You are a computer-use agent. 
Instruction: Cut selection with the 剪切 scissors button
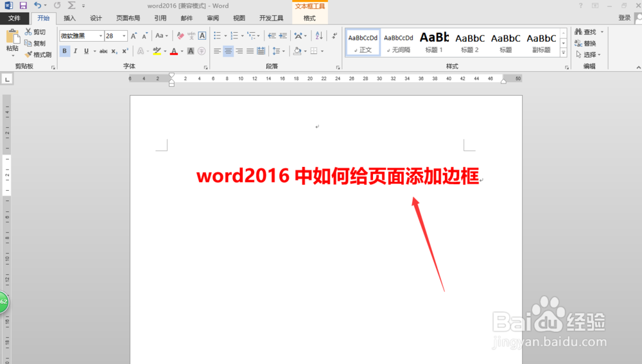click(35, 32)
